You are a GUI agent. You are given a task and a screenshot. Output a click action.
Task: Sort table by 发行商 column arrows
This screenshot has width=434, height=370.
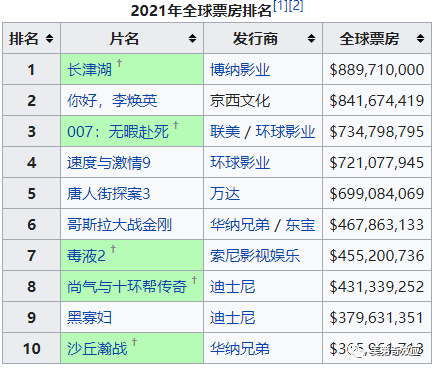click(311, 39)
